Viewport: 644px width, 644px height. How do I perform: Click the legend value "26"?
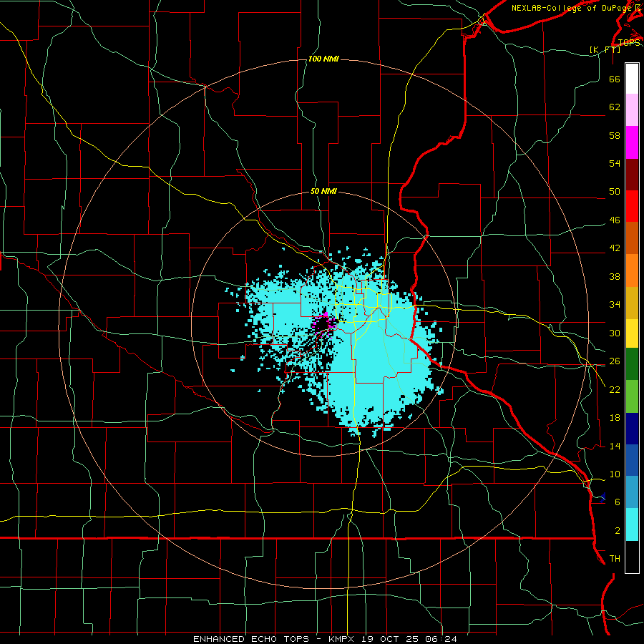[615, 361]
